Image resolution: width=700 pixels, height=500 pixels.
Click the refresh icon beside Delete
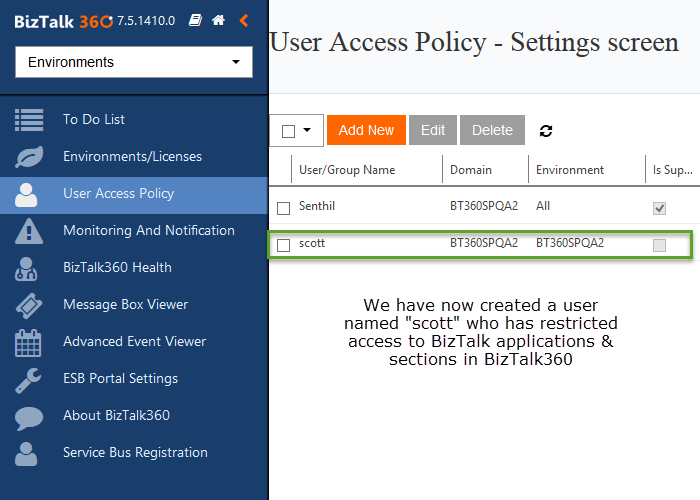tap(546, 131)
